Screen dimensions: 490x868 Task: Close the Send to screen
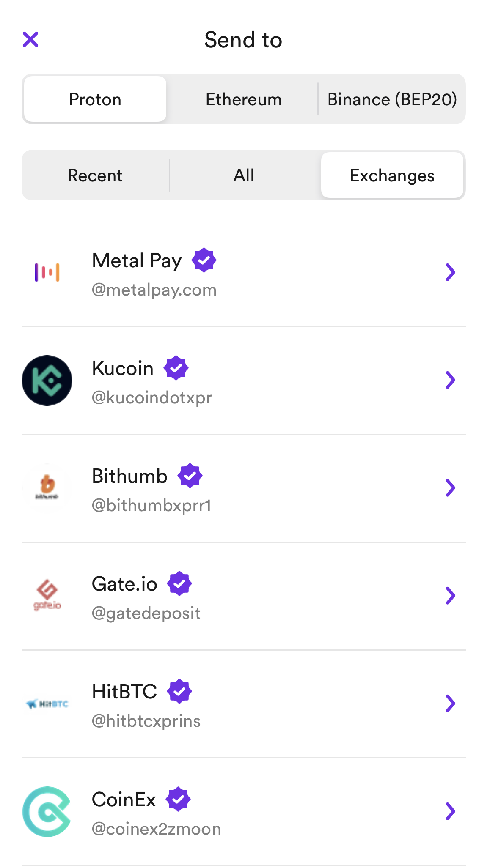(x=30, y=39)
